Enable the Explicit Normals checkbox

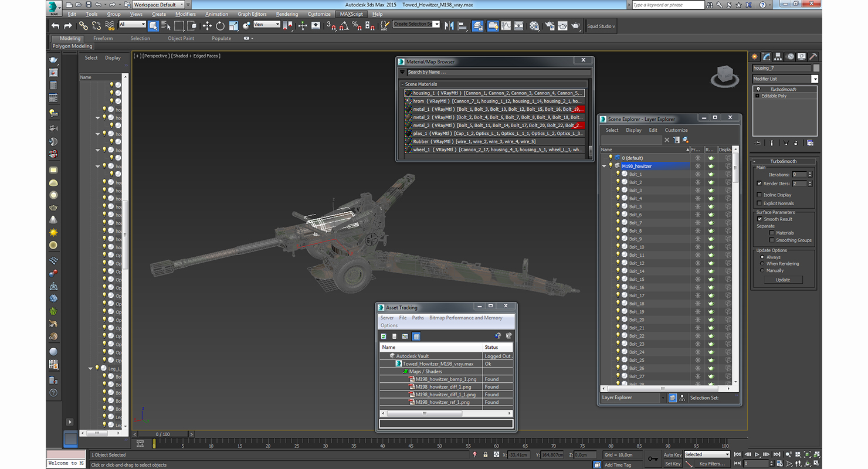tap(759, 203)
